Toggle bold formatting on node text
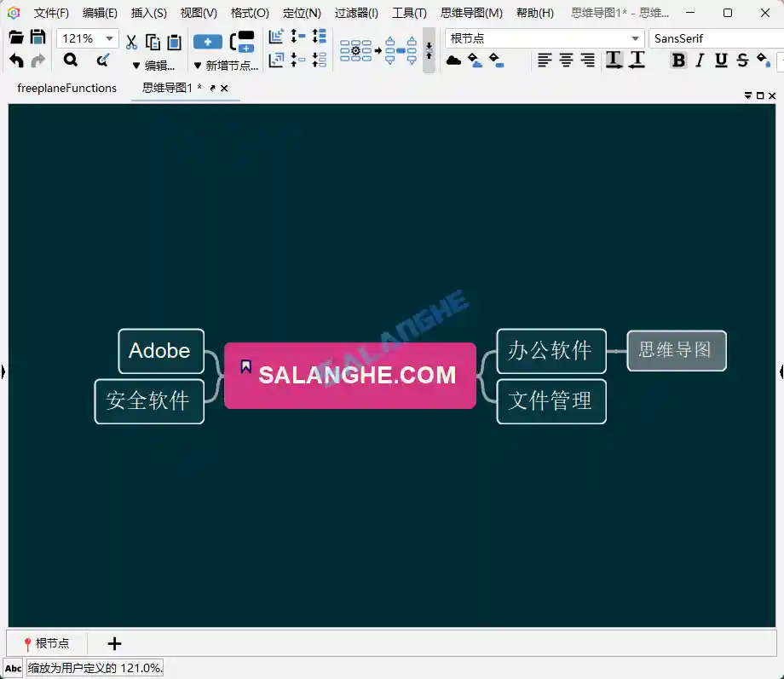 [677, 60]
